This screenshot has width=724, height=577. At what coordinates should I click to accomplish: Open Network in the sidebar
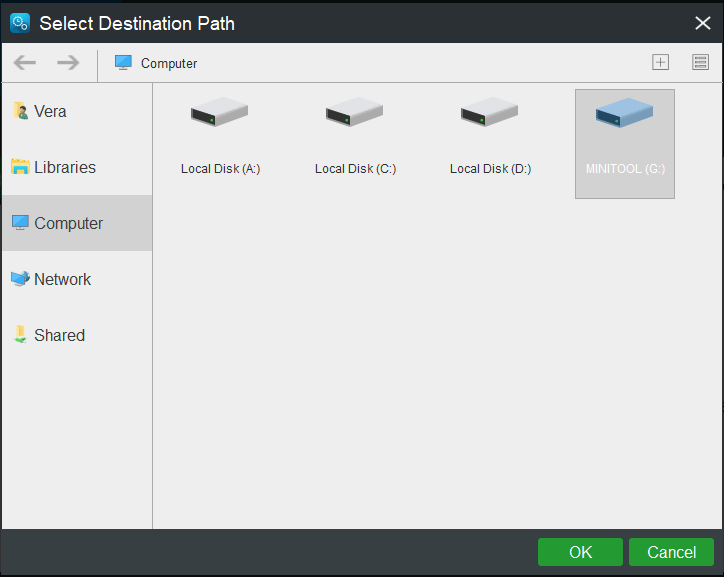click(77, 279)
